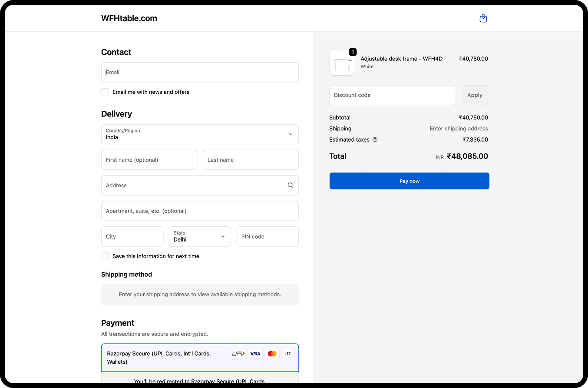
Task: Expand the State dropdown showing Delhi
Action: tap(200, 236)
